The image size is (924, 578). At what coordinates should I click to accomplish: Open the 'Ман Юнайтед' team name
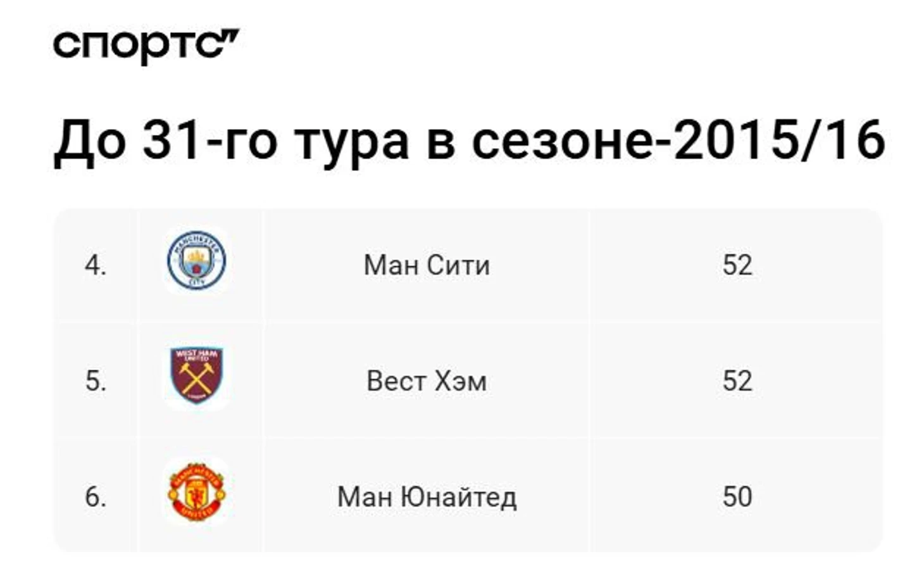427,497
